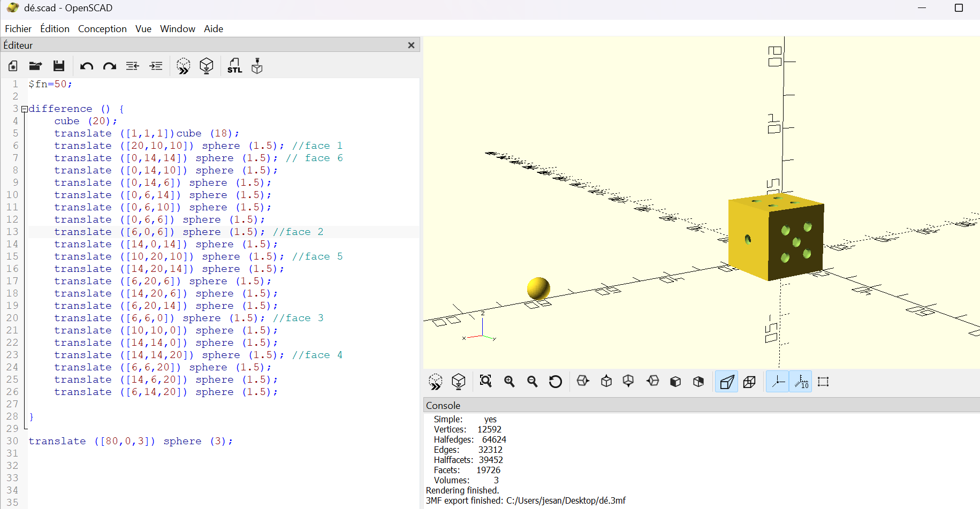The width and height of the screenshot is (980, 509).
Task: Export the model as STL
Action: coord(234,66)
